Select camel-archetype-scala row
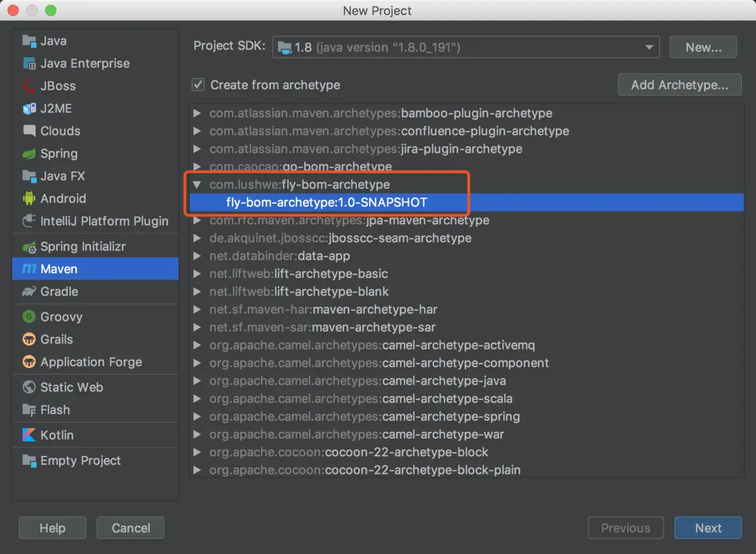This screenshot has width=756, height=554. pos(466,399)
